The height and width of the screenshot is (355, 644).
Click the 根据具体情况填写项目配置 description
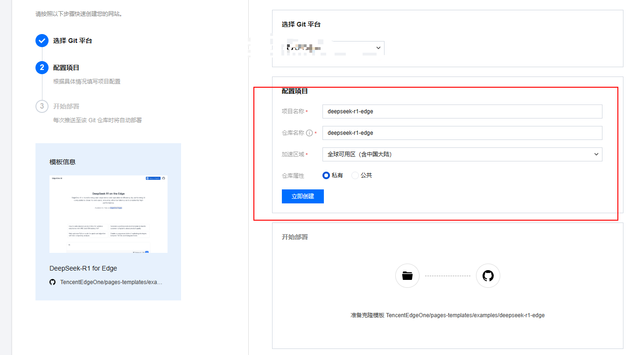[87, 82]
